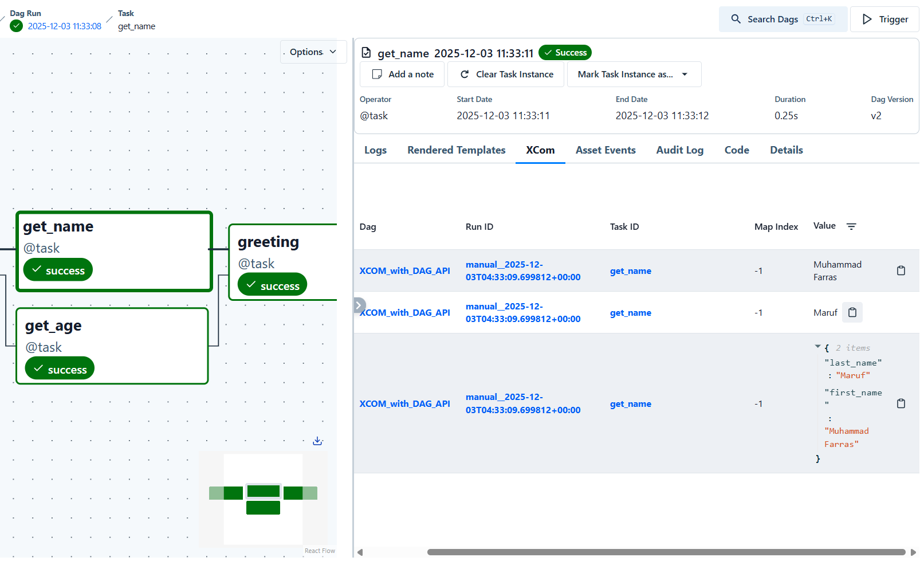Image resolution: width=924 pixels, height=561 pixels.
Task: Copy the Maruf XCom value
Action: pyautogui.click(x=852, y=312)
